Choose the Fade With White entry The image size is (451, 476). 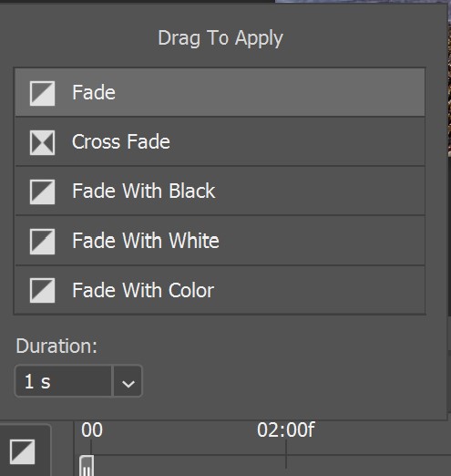220,241
